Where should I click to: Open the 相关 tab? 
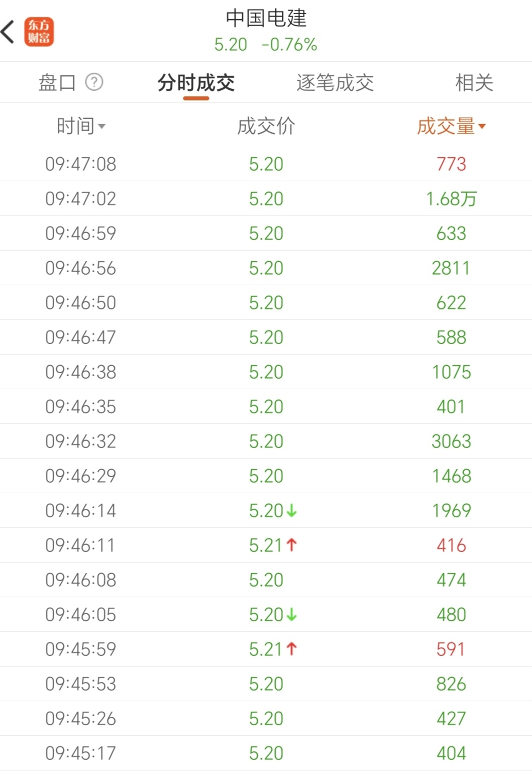click(474, 82)
